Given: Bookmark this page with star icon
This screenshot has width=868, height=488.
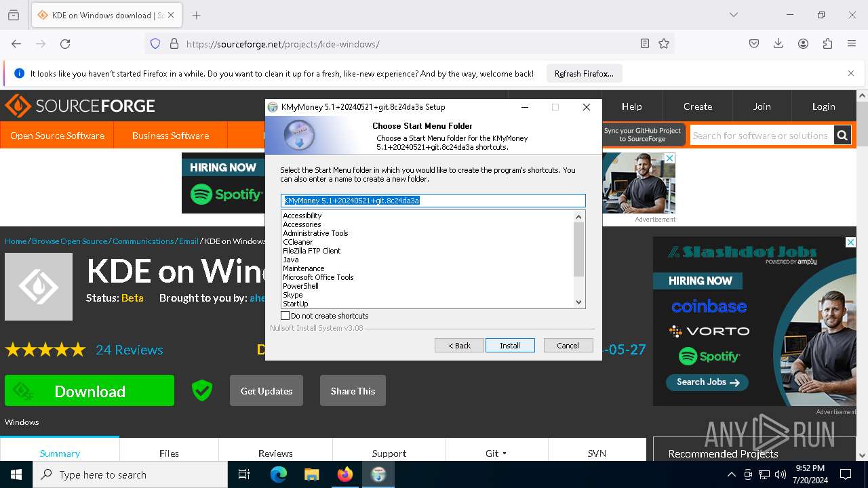Looking at the screenshot, I should coord(664,43).
